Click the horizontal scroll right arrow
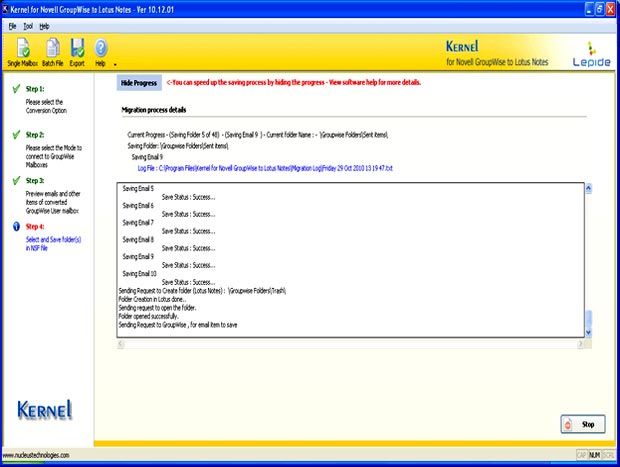Viewport: 620px width, 467px height. [580, 344]
